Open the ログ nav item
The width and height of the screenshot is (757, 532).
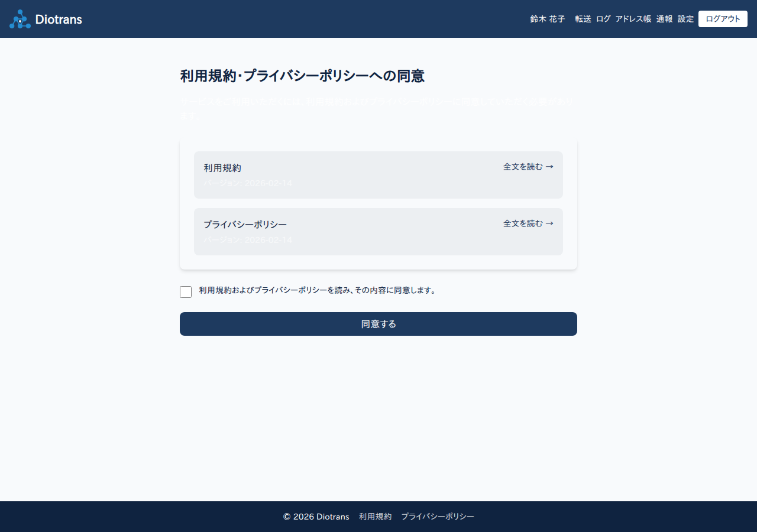pos(603,19)
